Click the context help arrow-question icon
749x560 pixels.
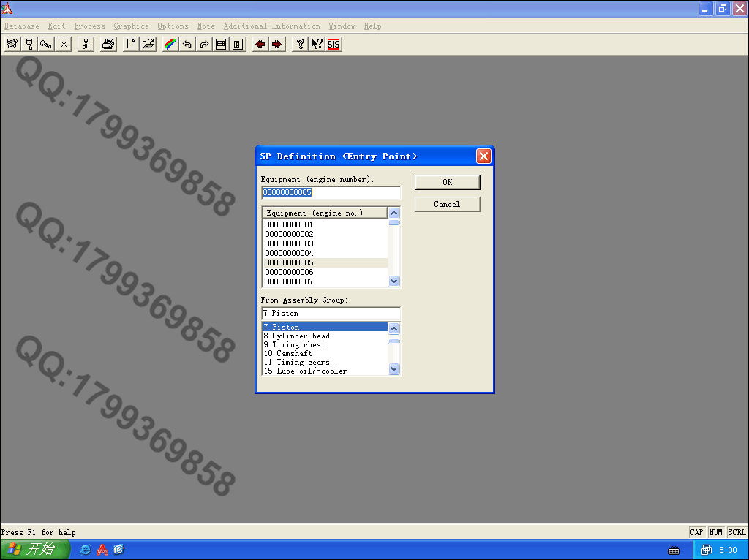(x=317, y=44)
